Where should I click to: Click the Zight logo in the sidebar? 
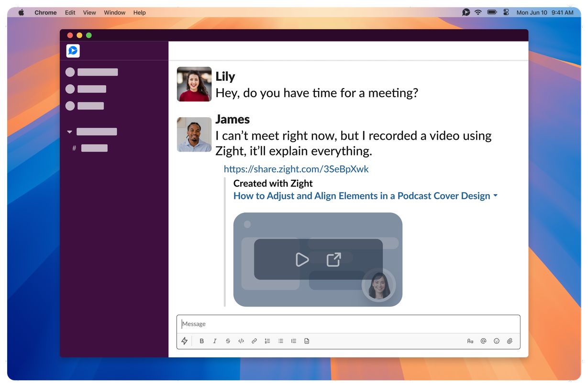click(73, 51)
